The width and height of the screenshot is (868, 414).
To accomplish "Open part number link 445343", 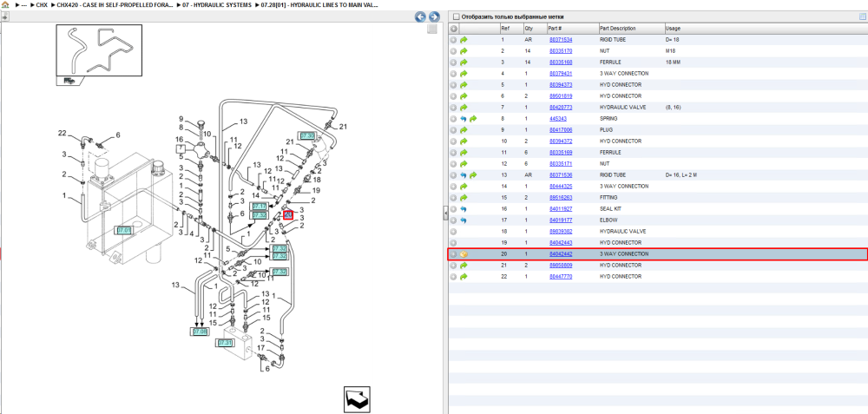I will pos(557,118).
